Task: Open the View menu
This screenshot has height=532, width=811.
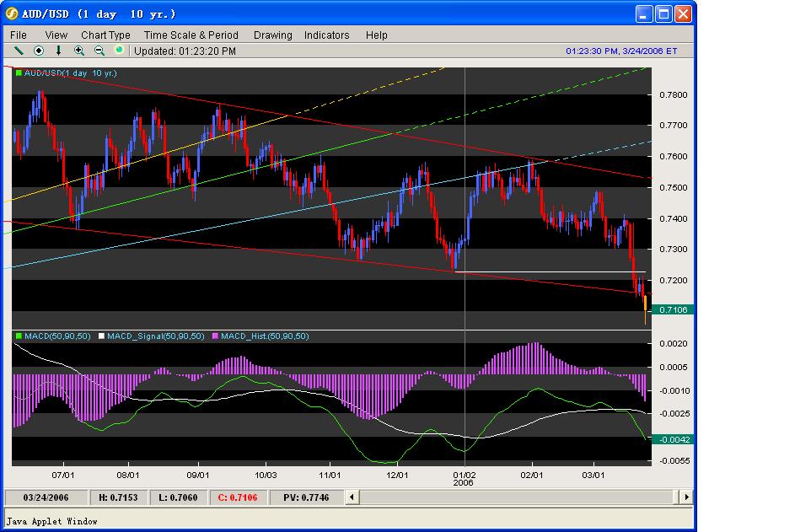Action: pos(56,35)
